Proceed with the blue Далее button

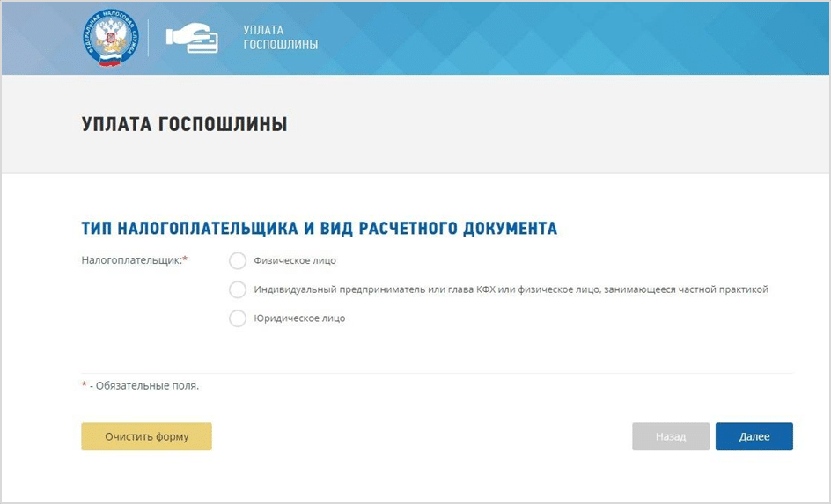754,437
